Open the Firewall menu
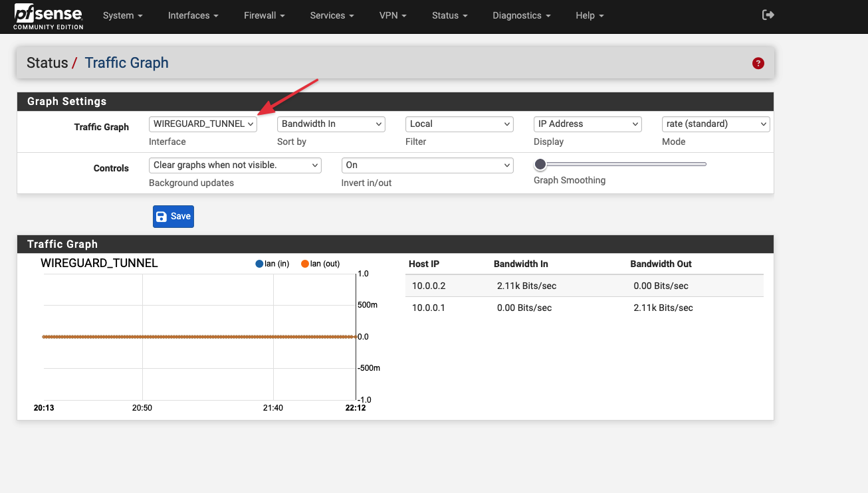This screenshot has width=868, height=493. click(x=264, y=15)
